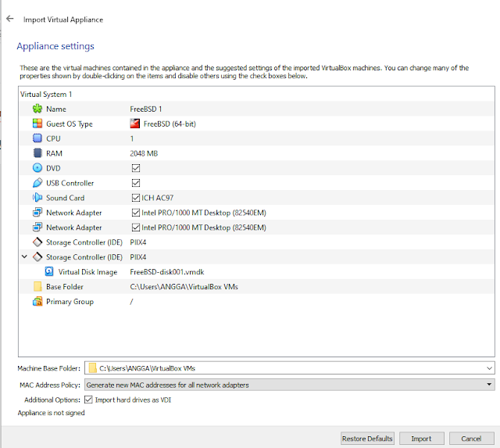Click expanded Storage Controller (IDE) diamond icon
The height and width of the screenshot is (448, 500).
pos(37,257)
